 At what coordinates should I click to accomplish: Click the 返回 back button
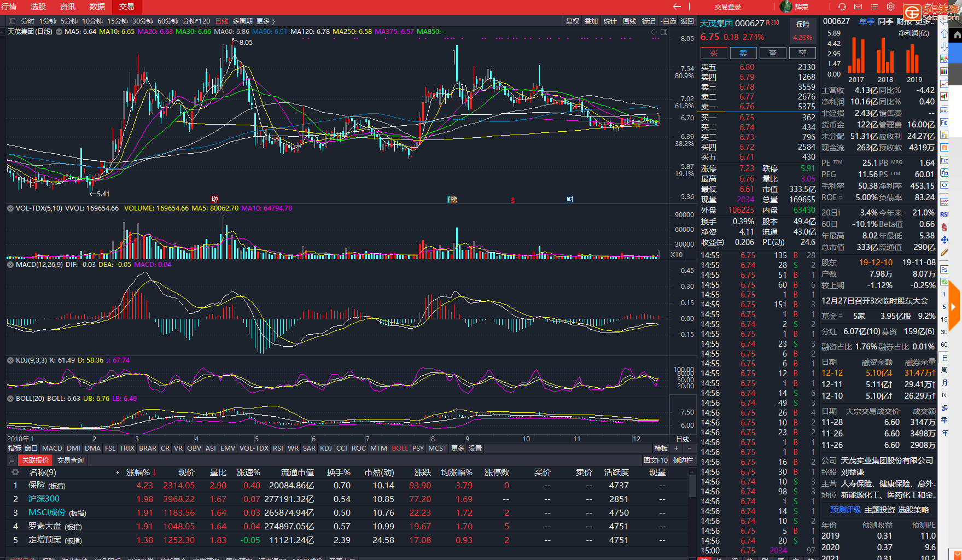pos(687,21)
